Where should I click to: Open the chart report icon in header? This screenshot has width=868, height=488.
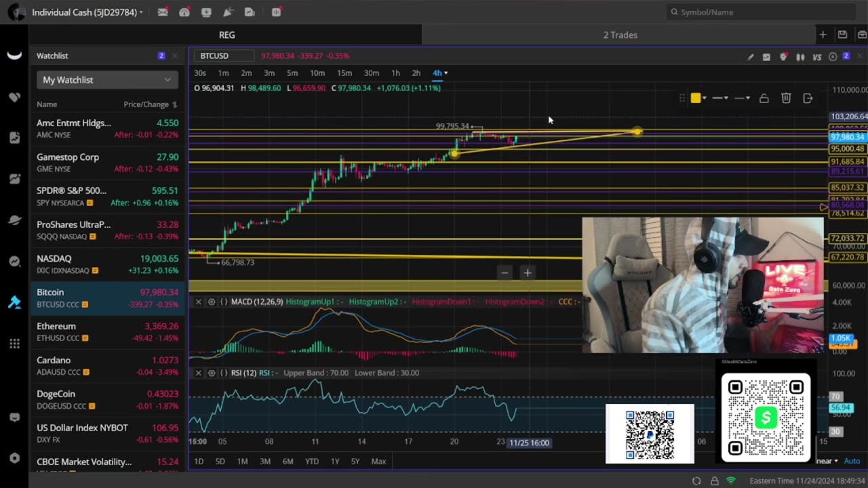point(250,12)
